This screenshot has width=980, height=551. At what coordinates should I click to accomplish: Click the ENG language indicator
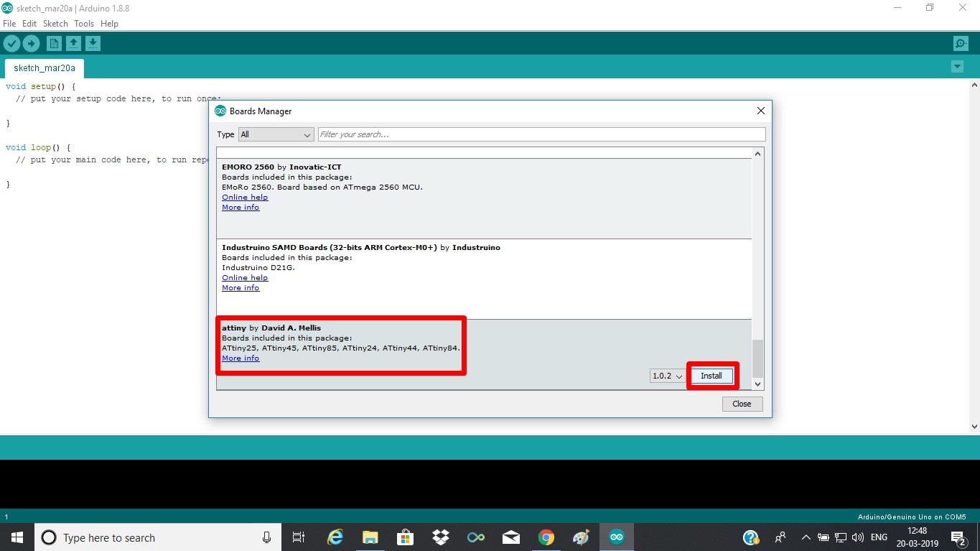pyautogui.click(x=879, y=537)
